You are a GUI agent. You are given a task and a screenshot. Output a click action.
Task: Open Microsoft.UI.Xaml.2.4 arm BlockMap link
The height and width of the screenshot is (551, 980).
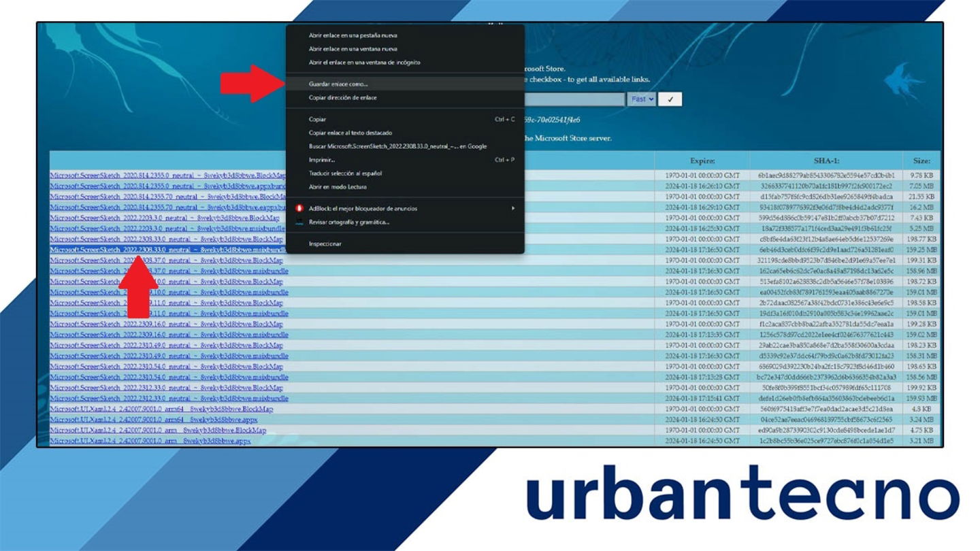tap(158, 430)
